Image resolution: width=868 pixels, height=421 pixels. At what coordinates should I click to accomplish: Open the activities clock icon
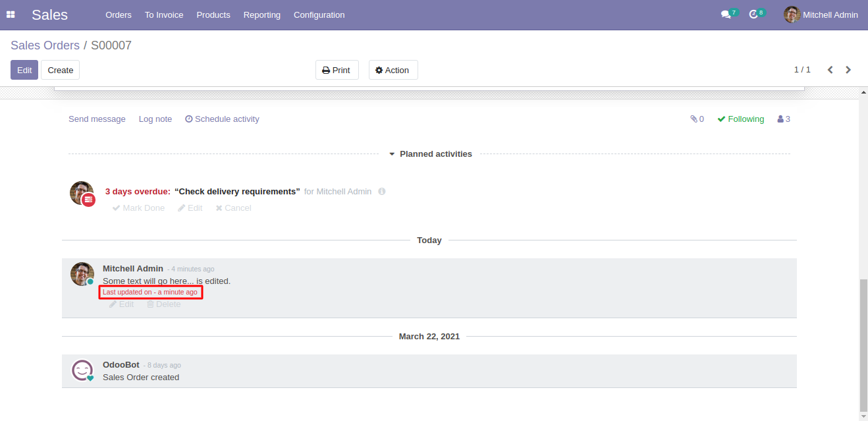click(754, 14)
